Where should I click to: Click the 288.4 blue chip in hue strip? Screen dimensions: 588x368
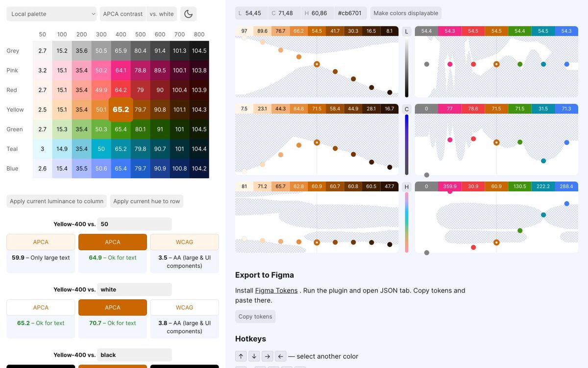(x=566, y=186)
